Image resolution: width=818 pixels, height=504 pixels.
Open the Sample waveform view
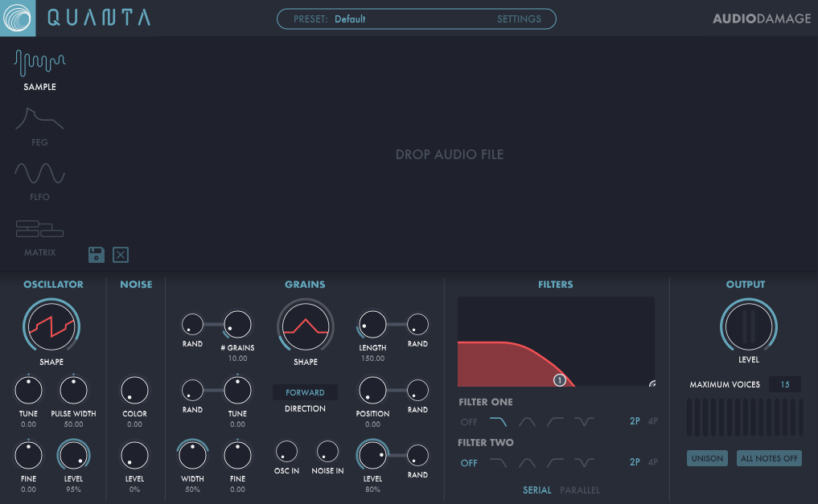[x=39, y=71]
